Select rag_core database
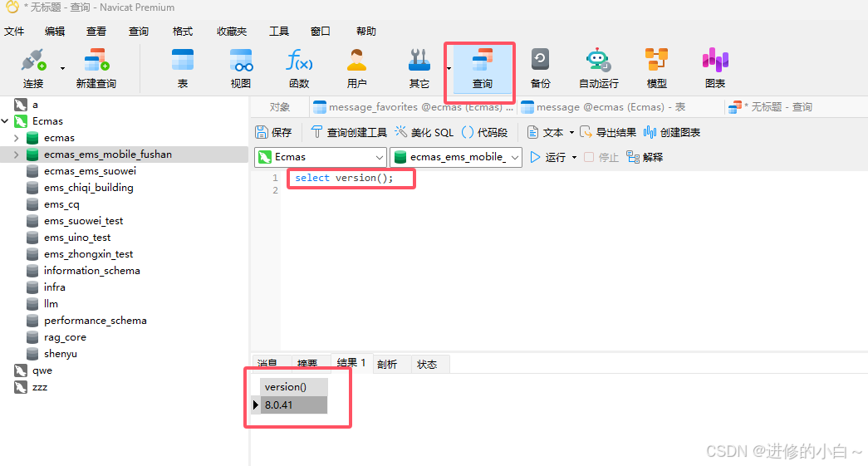Screen dimensions: 868x466 click(66, 337)
